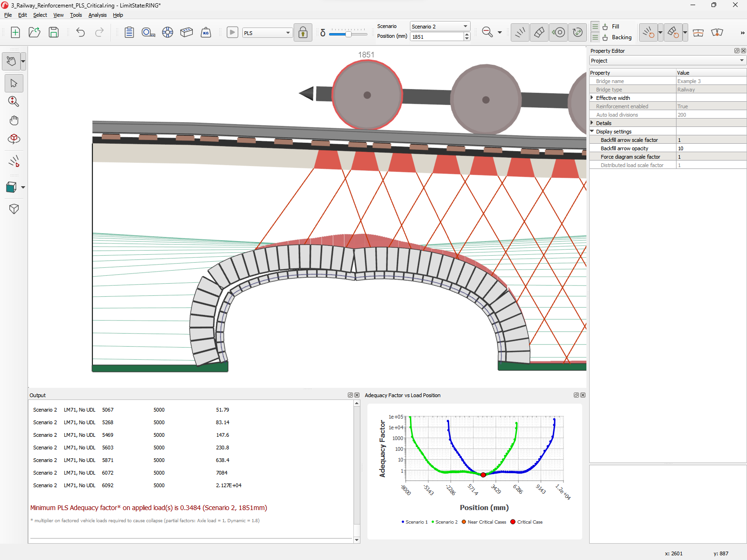This screenshot has width=747, height=560.
Task: Open the Analysis menu
Action: click(x=97, y=15)
